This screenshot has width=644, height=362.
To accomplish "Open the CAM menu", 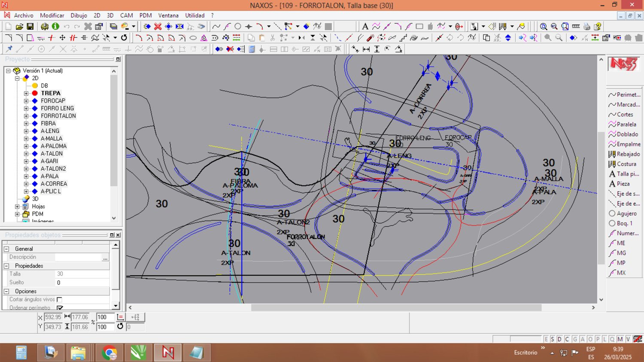I will point(126,15).
